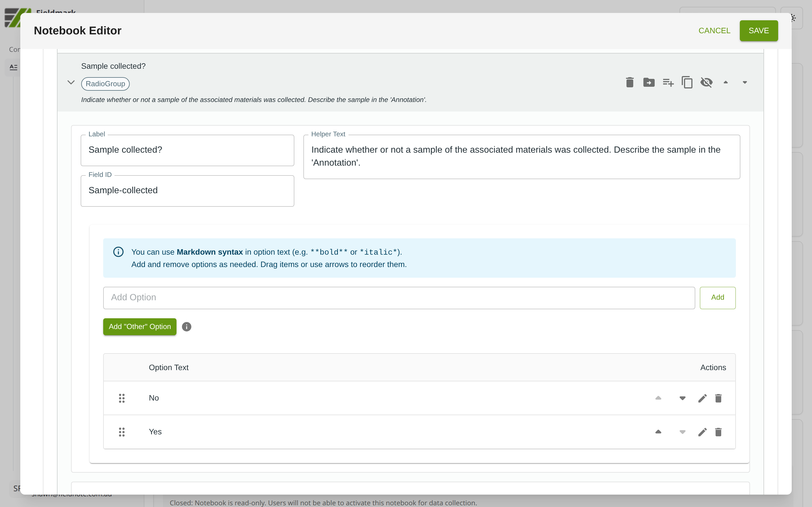Edit the 'No' option text
Screen dimensions: 812x507
[x=702, y=398]
